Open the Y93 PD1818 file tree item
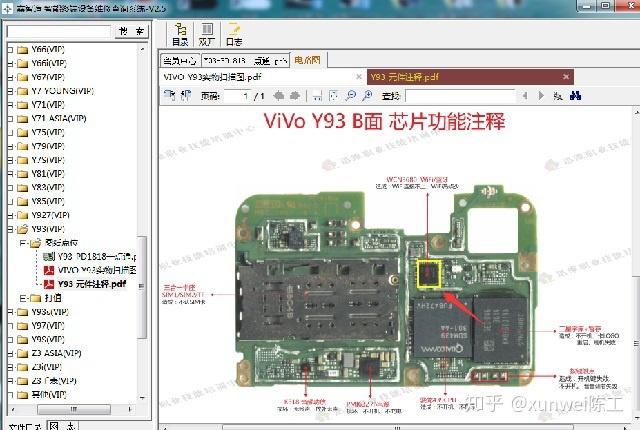Viewport: 640px width, 430px height. (97, 256)
